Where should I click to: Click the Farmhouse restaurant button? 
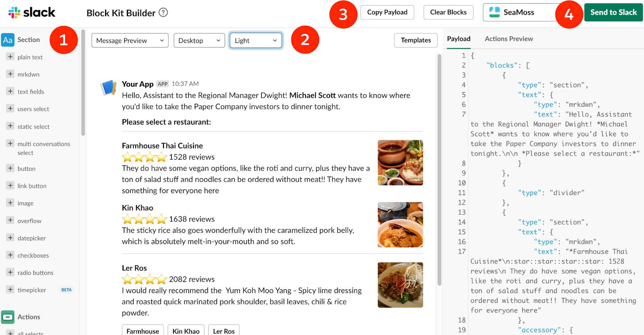point(143,331)
